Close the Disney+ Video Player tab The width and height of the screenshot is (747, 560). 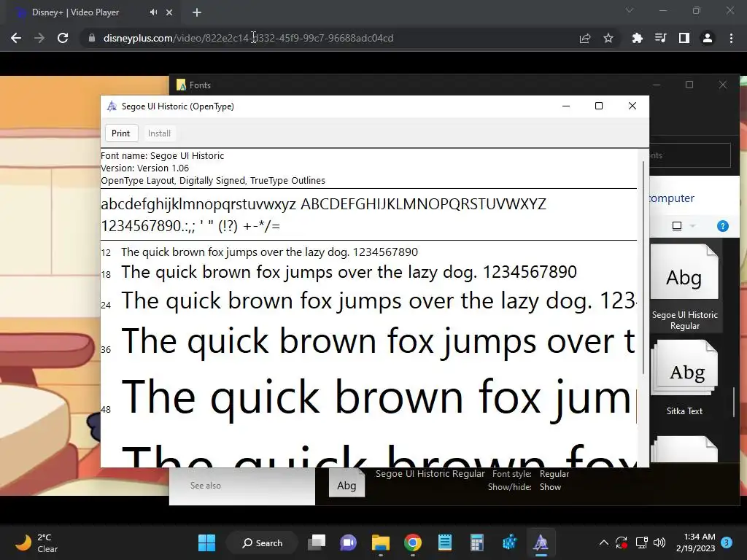pos(169,12)
